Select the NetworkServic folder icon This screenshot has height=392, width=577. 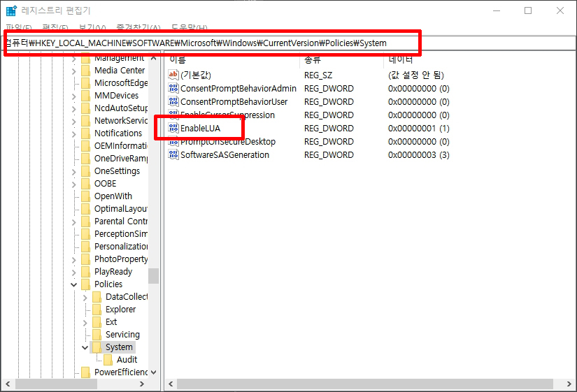point(85,121)
